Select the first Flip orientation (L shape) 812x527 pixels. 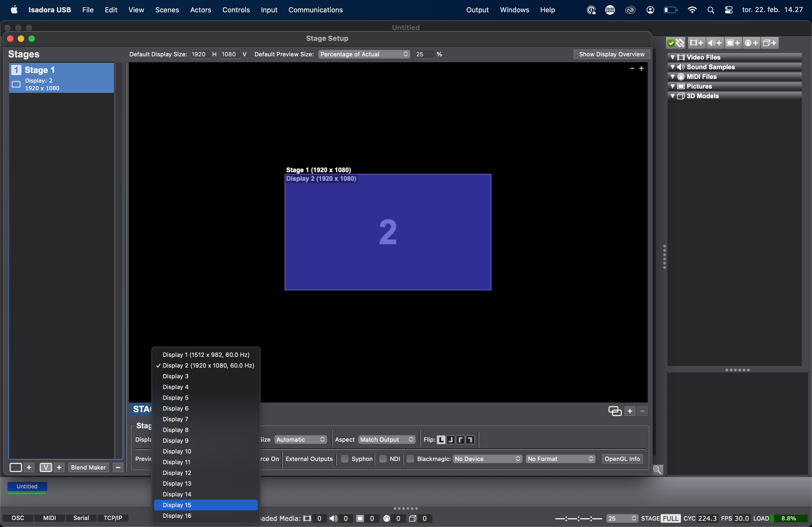[x=441, y=440]
